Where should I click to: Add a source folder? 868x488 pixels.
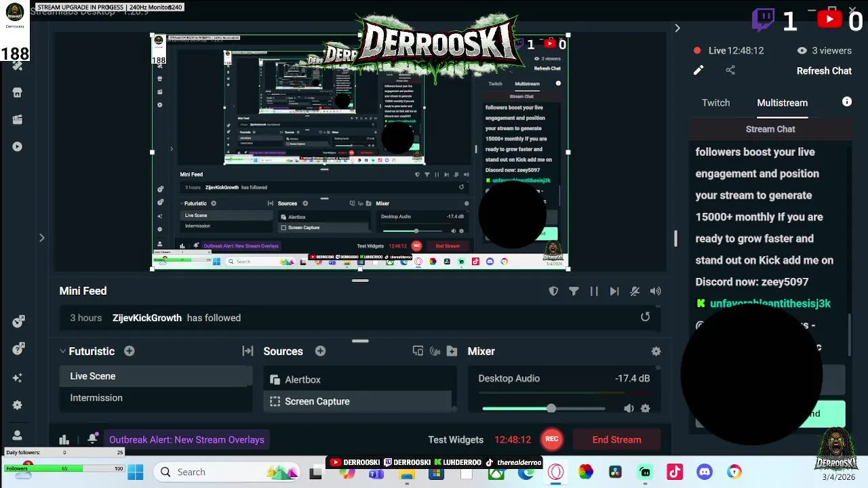tap(452, 351)
